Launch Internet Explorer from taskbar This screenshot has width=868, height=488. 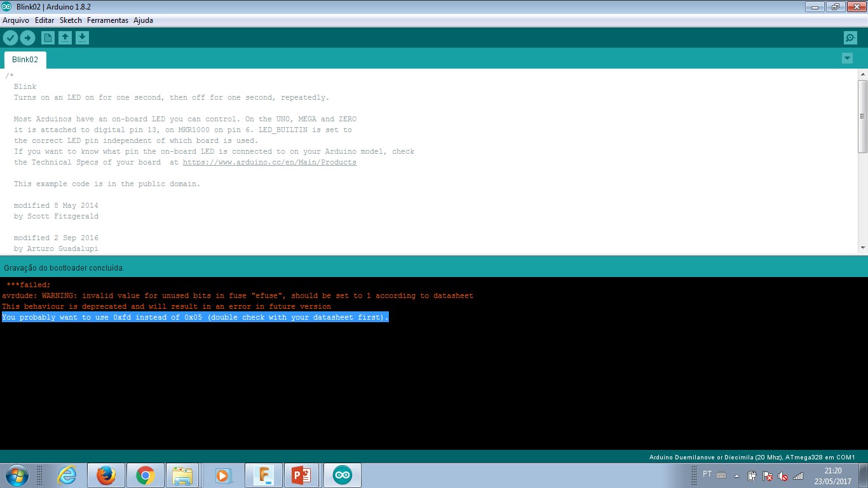tap(67, 475)
